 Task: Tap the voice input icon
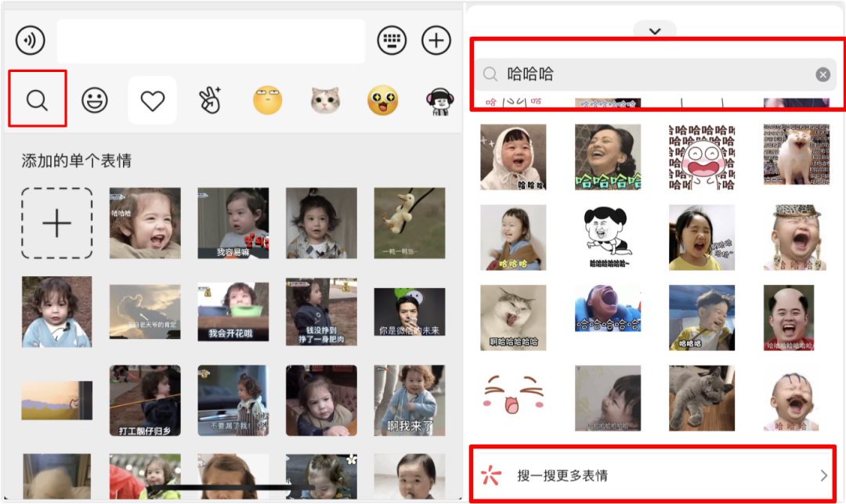pos(31,40)
